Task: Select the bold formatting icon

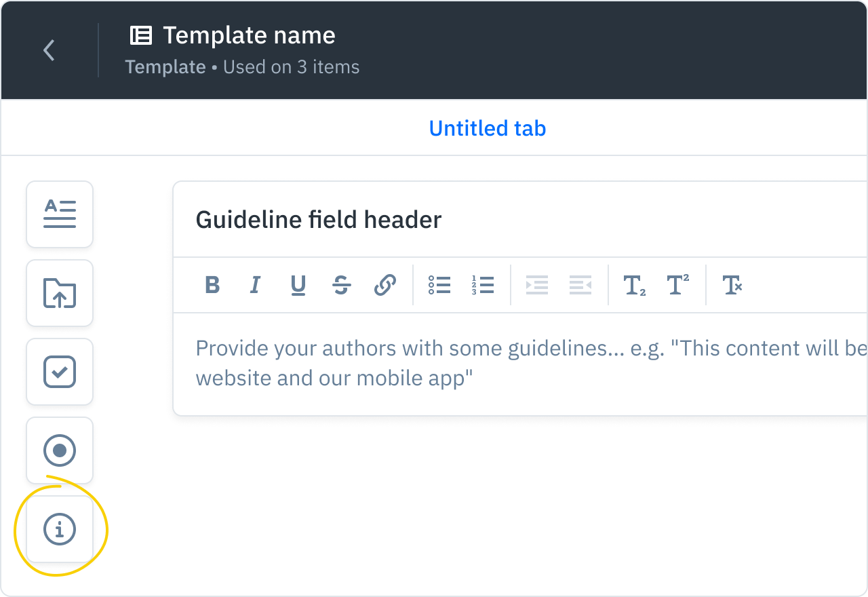Action: click(x=212, y=285)
